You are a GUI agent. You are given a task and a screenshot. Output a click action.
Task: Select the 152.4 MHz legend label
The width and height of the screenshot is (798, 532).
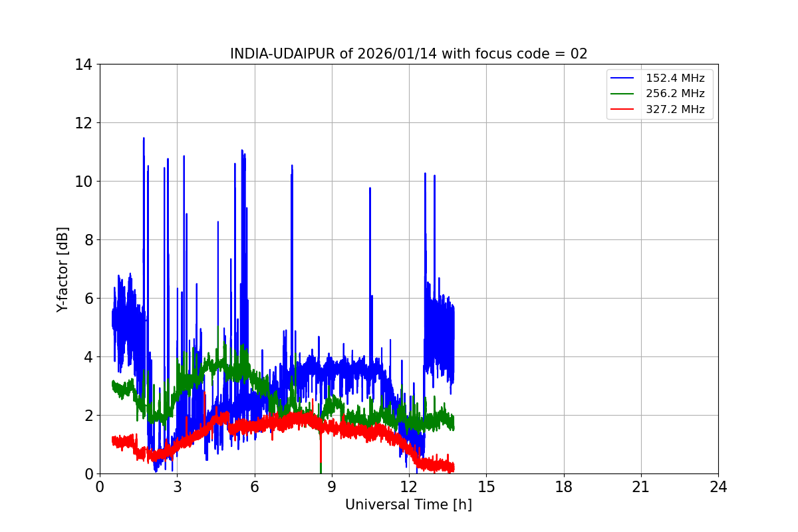(675, 78)
